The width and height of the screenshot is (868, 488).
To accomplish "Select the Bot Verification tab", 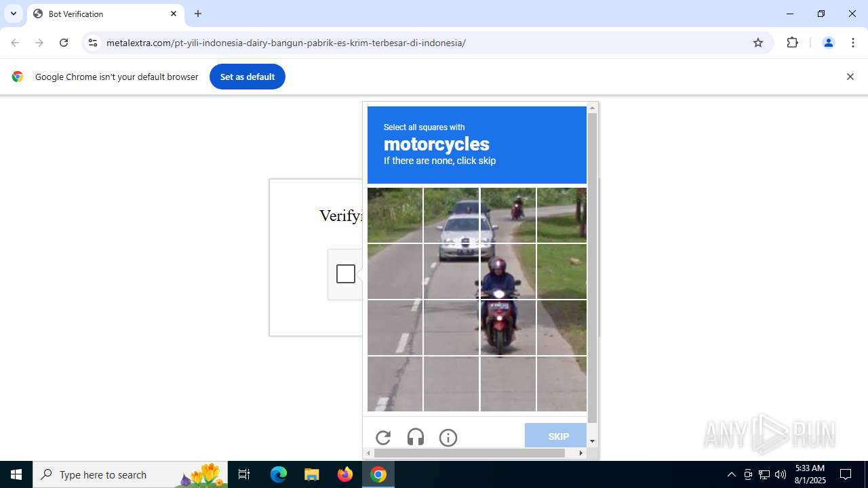I will [105, 14].
